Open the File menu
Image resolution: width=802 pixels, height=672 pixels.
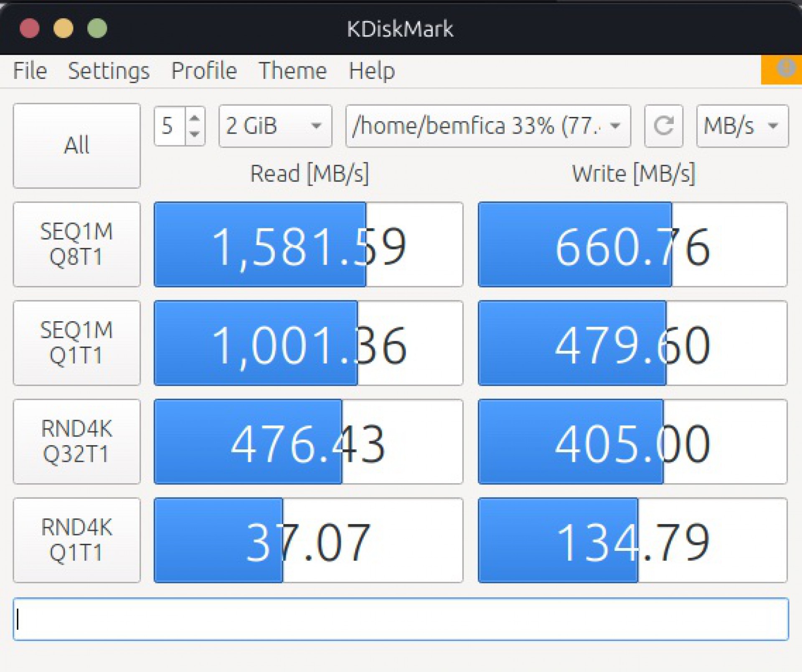point(30,70)
